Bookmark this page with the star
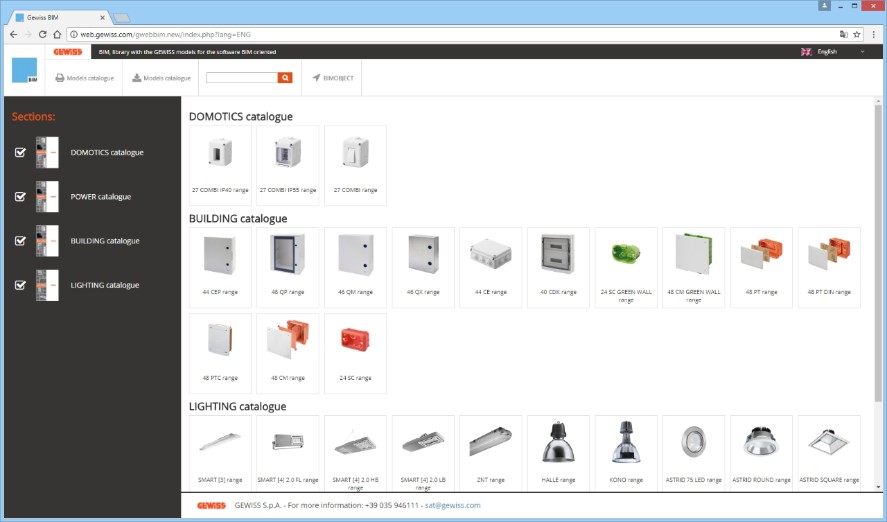 click(x=856, y=34)
